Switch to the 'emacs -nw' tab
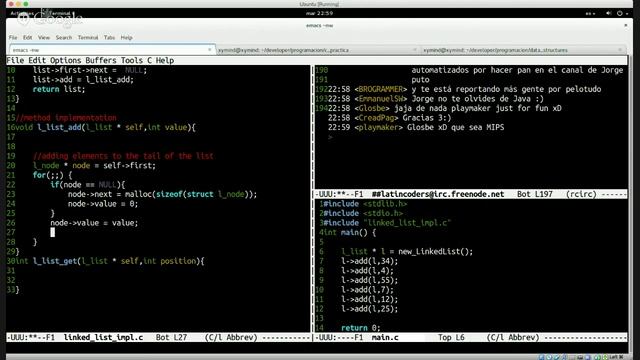640x360 pixels. [x=112, y=50]
